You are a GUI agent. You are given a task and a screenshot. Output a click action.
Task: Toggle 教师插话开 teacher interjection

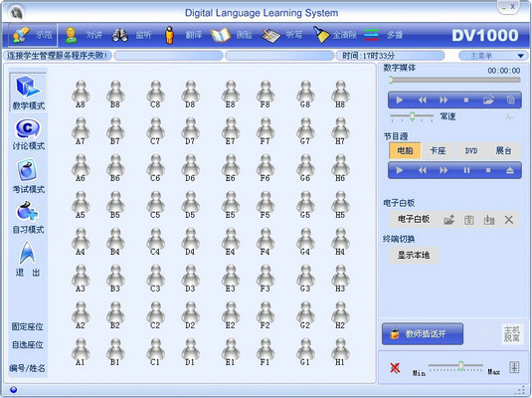pyautogui.click(x=423, y=333)
